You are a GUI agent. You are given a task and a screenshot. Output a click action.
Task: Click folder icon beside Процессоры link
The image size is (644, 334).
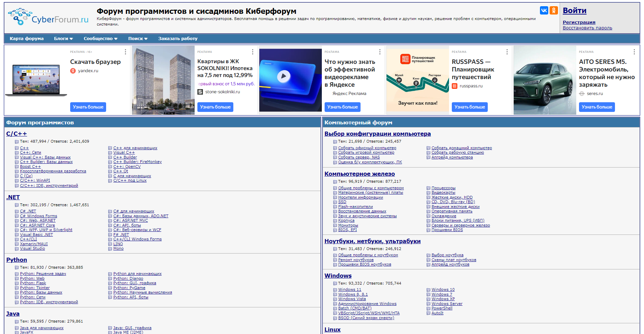point(428,188)
